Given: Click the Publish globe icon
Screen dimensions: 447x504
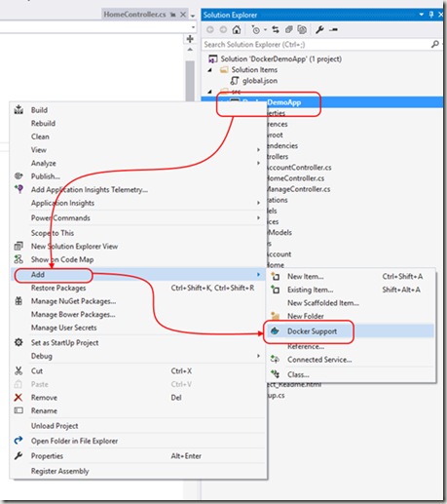Looking at the screenshot, I should coord(19,176).
